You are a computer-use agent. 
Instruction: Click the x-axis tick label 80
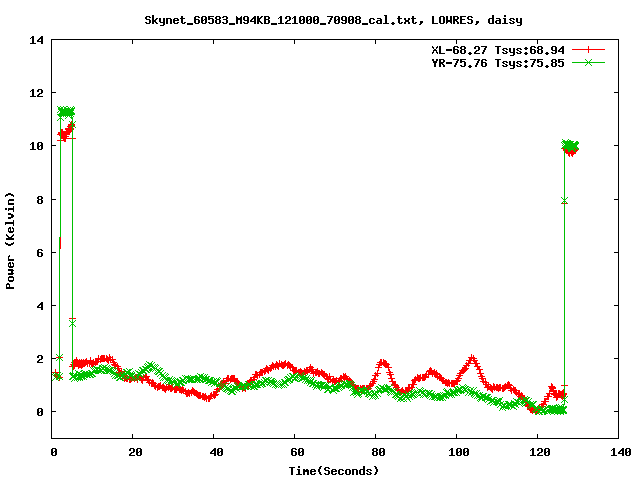click(378, 452)
